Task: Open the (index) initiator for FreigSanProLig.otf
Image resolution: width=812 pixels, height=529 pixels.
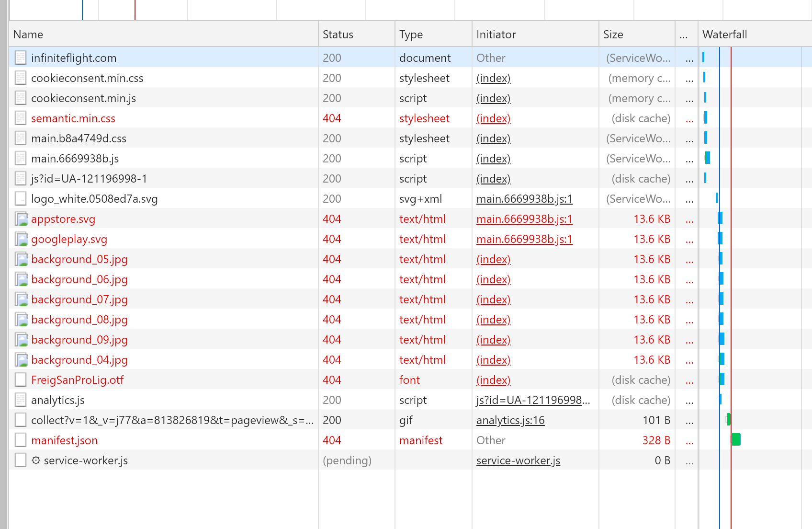Action: [494, 380]
